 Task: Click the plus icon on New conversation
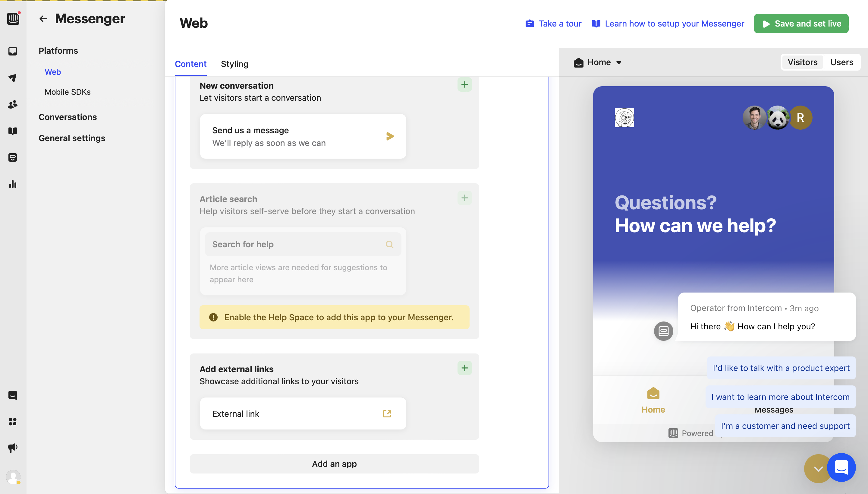click(465, 84)
